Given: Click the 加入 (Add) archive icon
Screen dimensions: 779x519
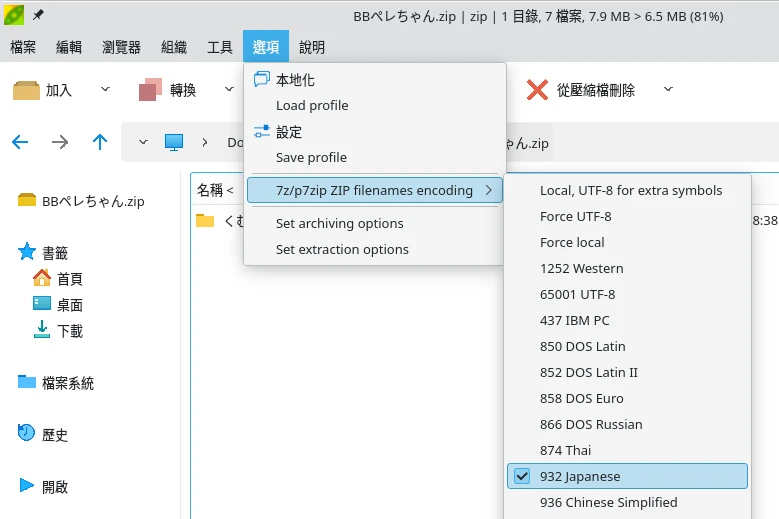Looking at the screenshot, I should click(x=27, y=90).
